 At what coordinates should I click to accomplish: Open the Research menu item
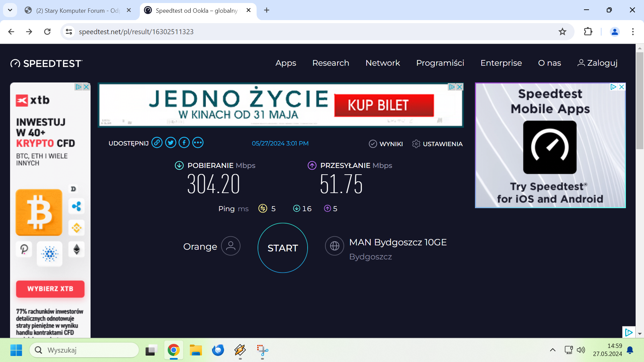coord(331,63)
